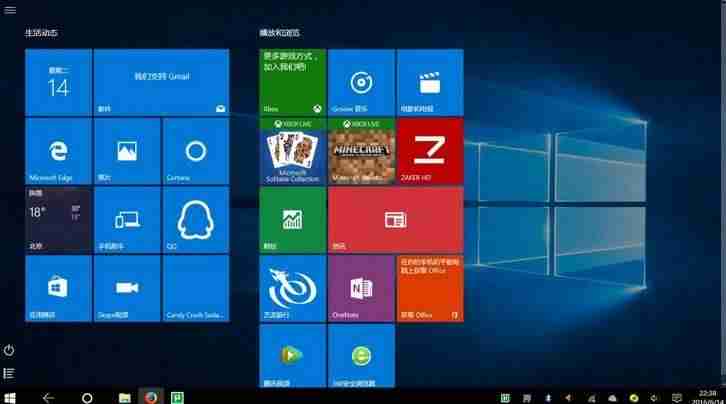Open the Movies and TV clapperboard tile
The image size is (726, 404).
point(430,82)
